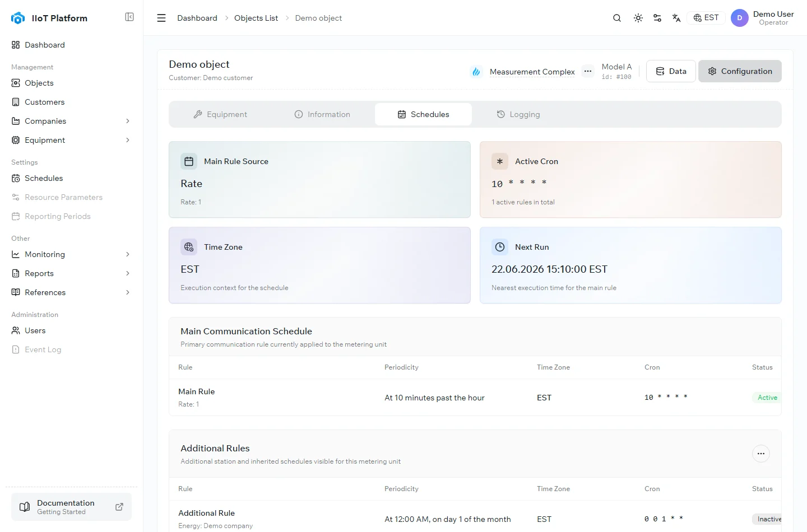Open Resource Parameters in the sidebar
Screen dimensions: 807x532
71,197
